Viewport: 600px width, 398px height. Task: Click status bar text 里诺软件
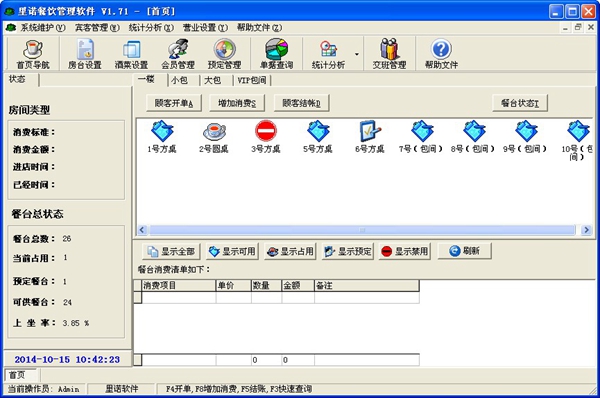pos(121,389)
